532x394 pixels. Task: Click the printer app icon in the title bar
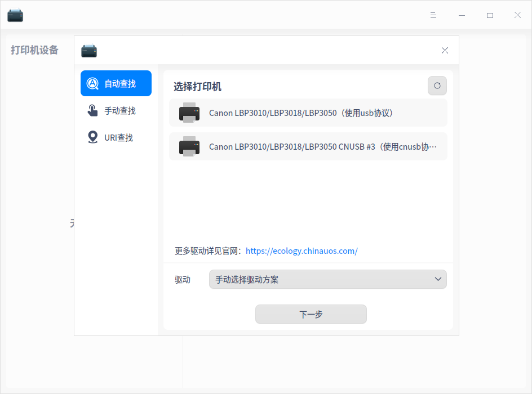[x=15, y=15]
